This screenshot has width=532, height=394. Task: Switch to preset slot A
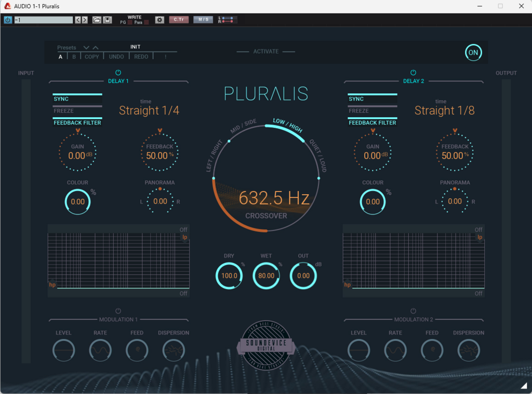click(x=60, y=57)
